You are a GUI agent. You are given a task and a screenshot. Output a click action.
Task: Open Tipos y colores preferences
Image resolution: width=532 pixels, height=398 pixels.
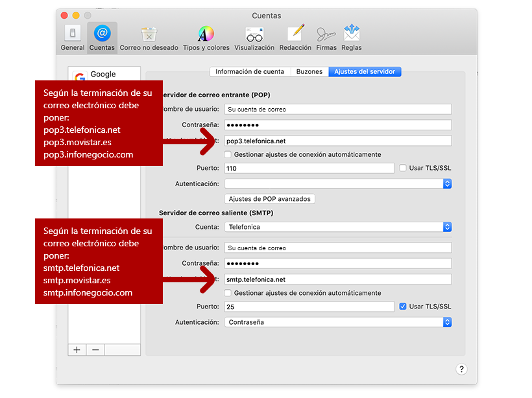click(206, 38)
